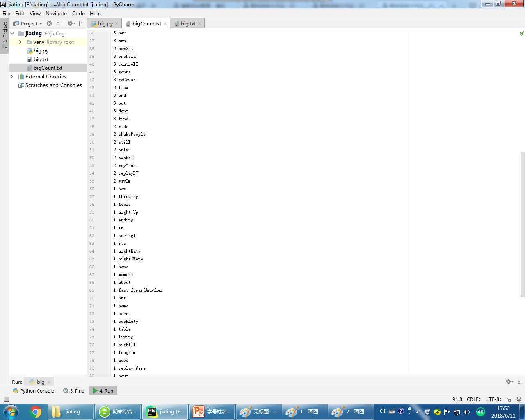Show hidden tray icons arrow

coord(417,412)
